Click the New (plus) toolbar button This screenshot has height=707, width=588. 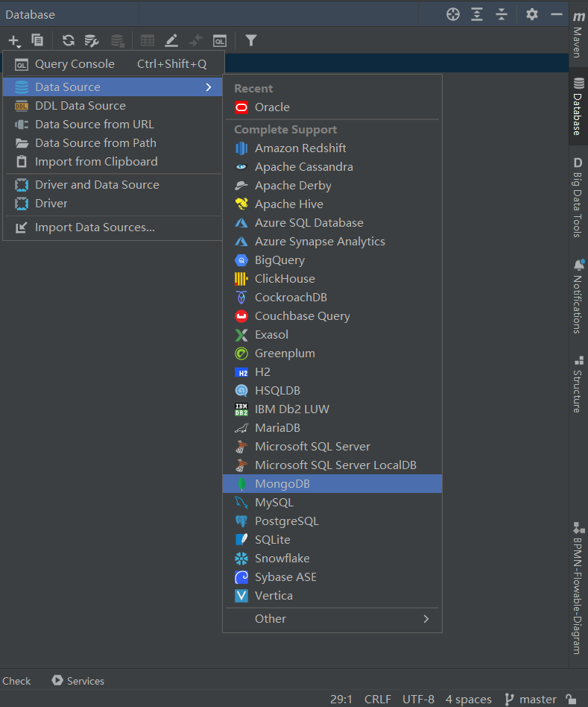(x=14, y=40)
